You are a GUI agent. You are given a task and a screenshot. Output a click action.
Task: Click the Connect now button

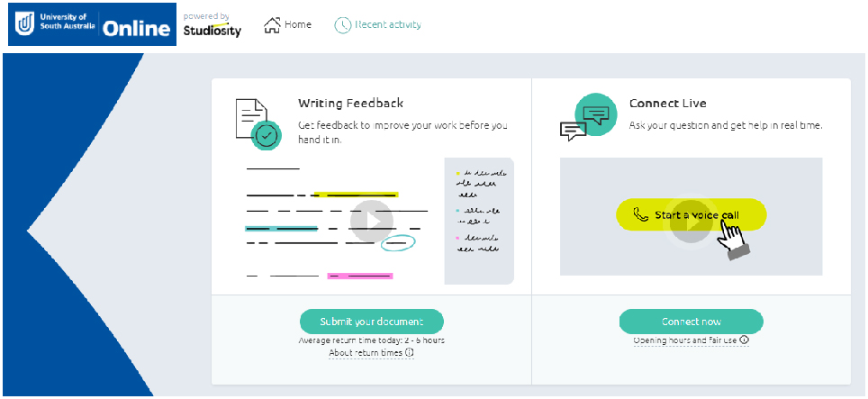(x=691, y=322)
